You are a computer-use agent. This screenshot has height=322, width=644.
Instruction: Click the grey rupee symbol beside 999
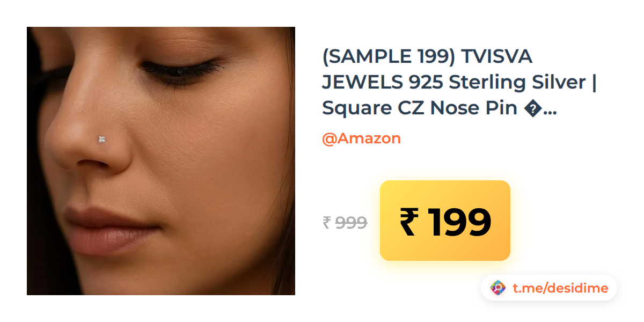pos(327,222)
